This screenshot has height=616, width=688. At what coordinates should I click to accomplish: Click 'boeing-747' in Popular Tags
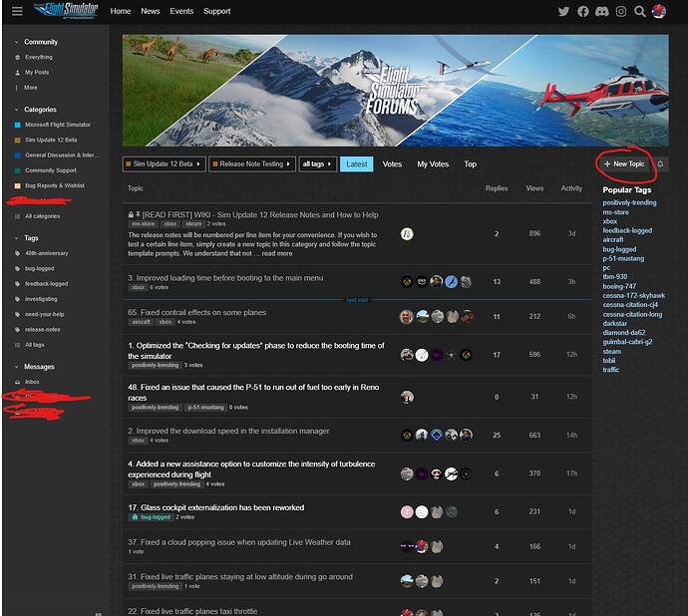pos(619,286)
